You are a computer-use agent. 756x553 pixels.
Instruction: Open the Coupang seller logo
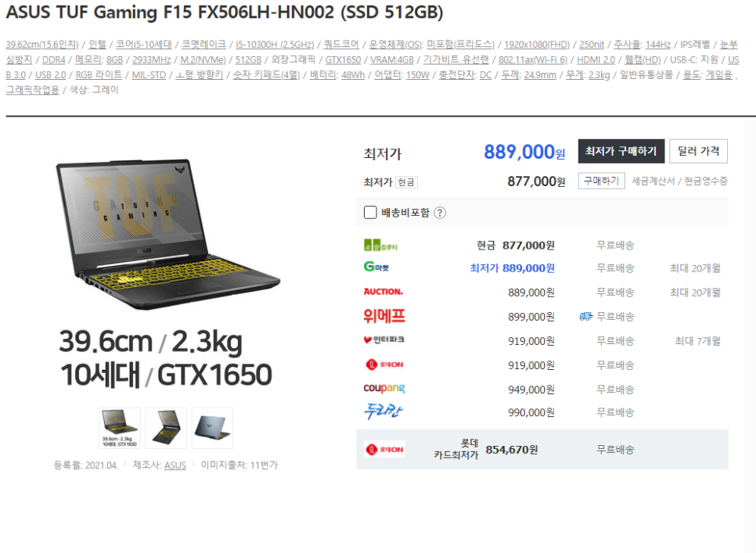tap(383, 388)
